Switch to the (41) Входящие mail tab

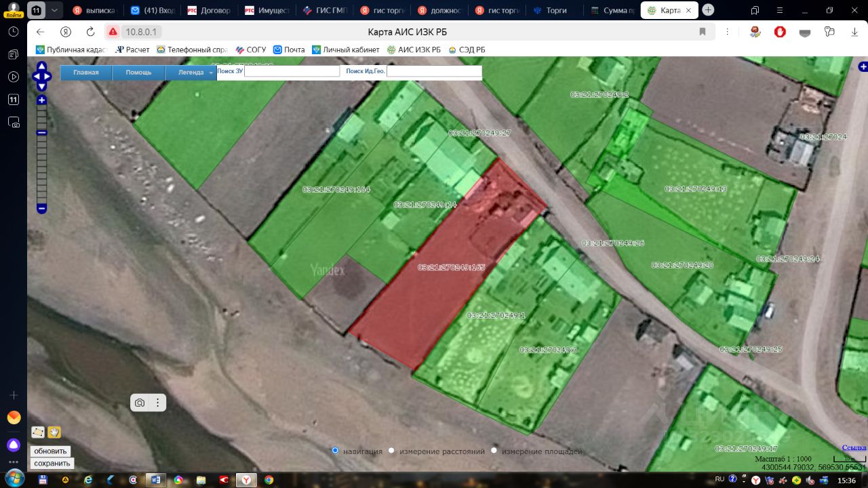point(152,10)
